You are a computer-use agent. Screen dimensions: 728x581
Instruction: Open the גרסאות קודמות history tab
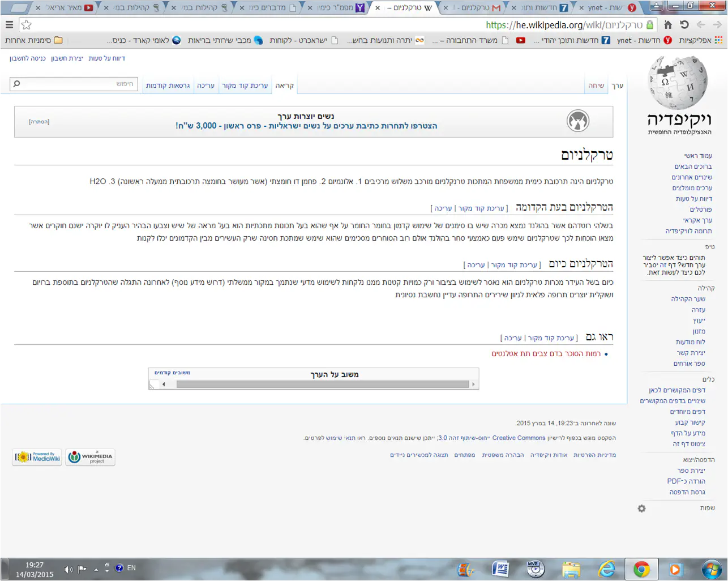pos(168,86)
